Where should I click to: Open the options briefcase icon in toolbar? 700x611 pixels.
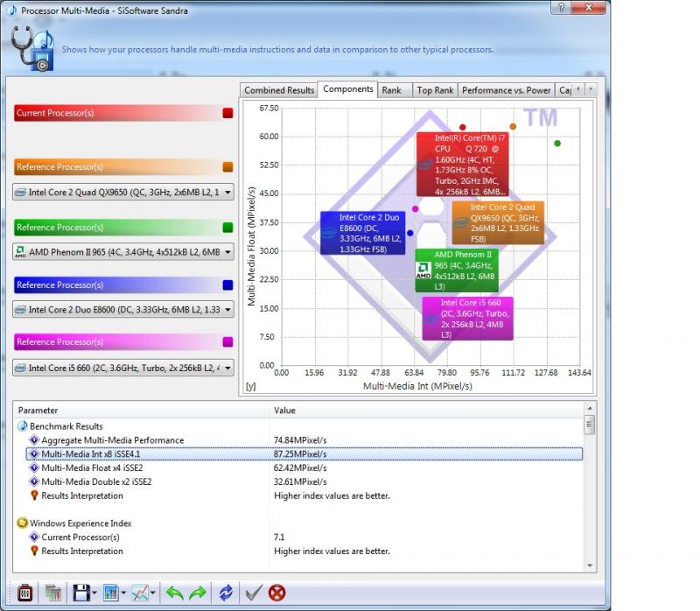[24, 593]
